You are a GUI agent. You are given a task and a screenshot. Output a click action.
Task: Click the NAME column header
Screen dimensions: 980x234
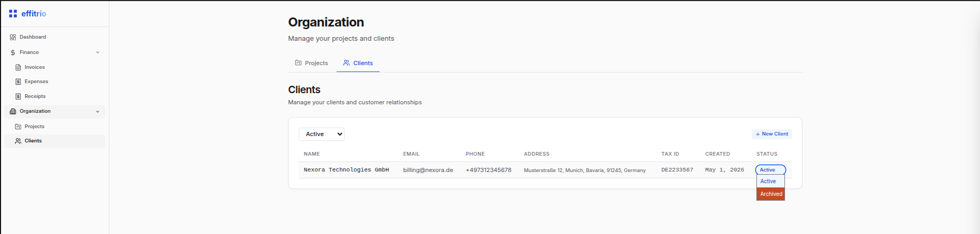[x=312, y=154]
